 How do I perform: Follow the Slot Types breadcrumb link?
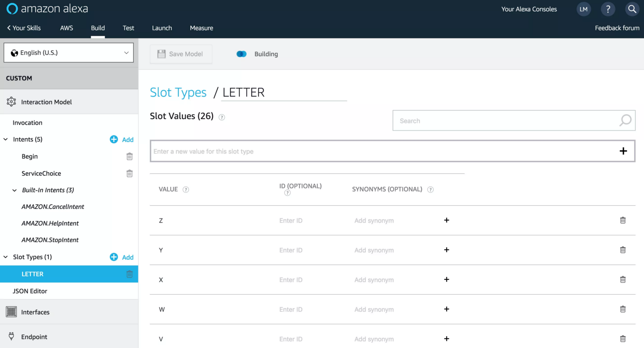point(178,93)
